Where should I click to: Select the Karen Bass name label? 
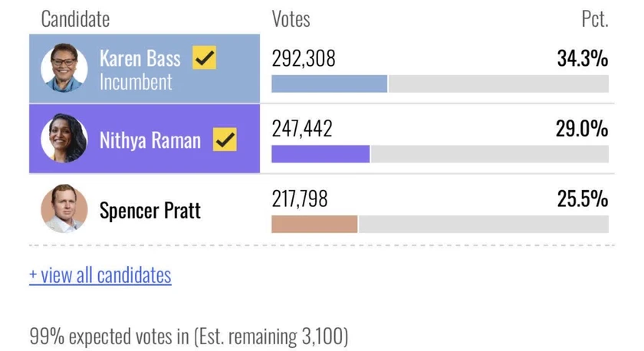click(x=140, y=58)
